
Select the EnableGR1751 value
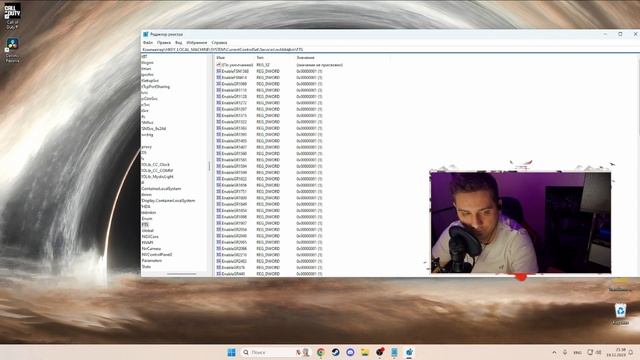click(x=234, y=191)
